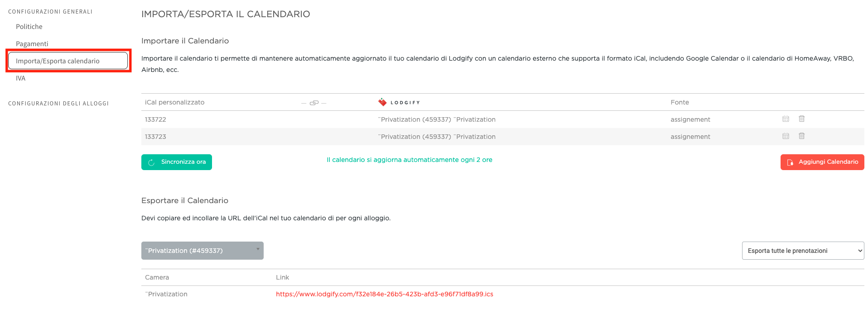Click Configurazioni degli alloggi section heading

(58, 104)
